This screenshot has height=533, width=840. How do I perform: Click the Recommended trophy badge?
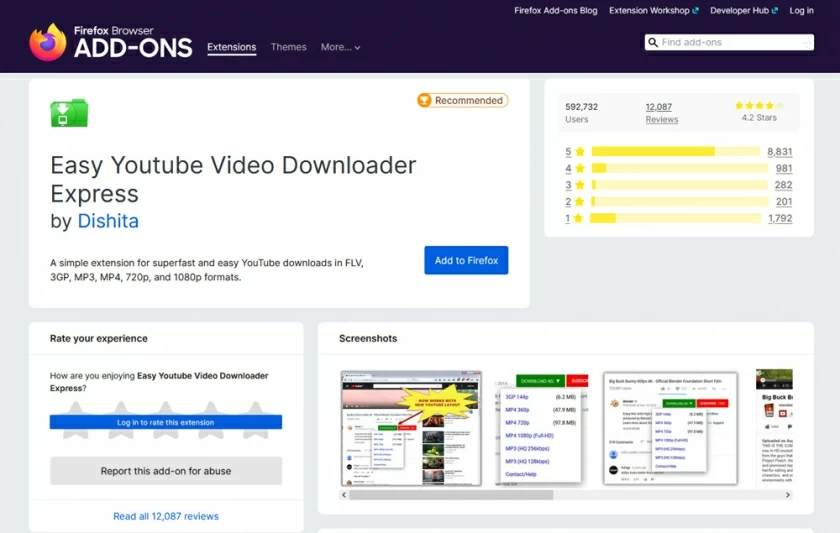point(463,100)
